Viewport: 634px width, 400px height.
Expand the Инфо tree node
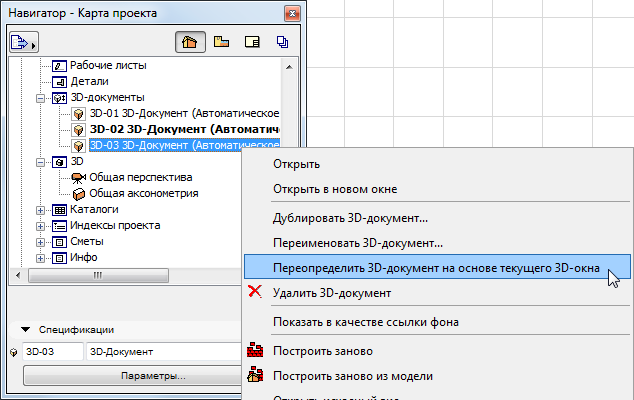[40, 258]
